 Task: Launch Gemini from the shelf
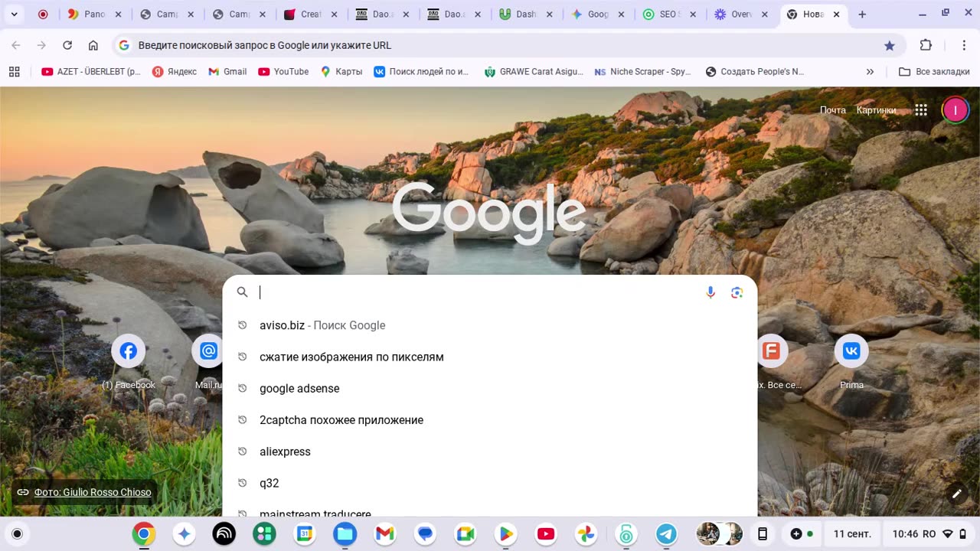pyautogui.click(x=184, y=534)
